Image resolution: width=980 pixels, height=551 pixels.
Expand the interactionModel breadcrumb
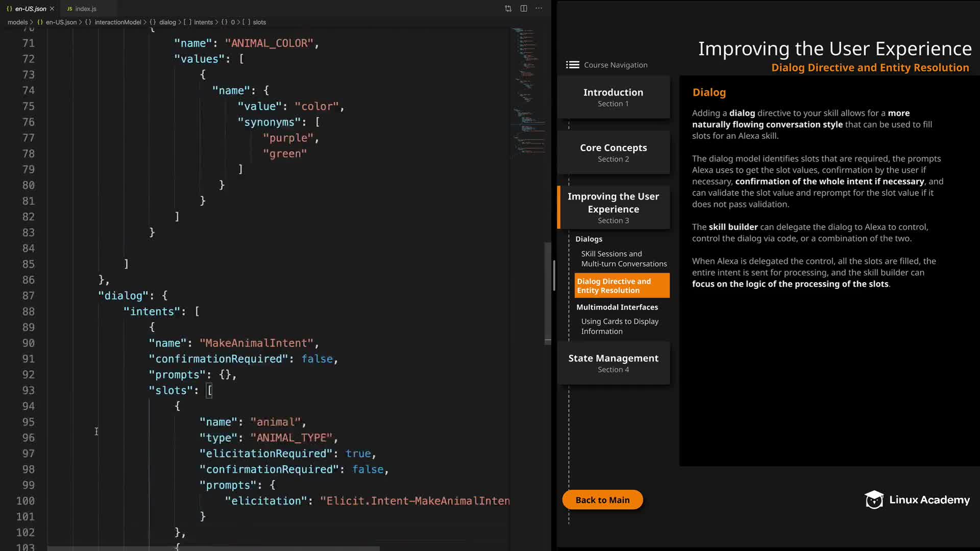[x=117, y=22]
